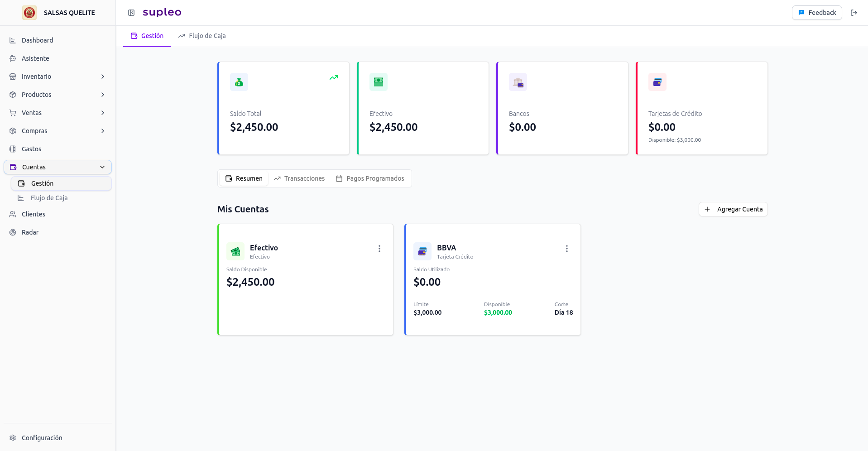
Task: Select the Pagos Programados tab
Action: (370, 178)
